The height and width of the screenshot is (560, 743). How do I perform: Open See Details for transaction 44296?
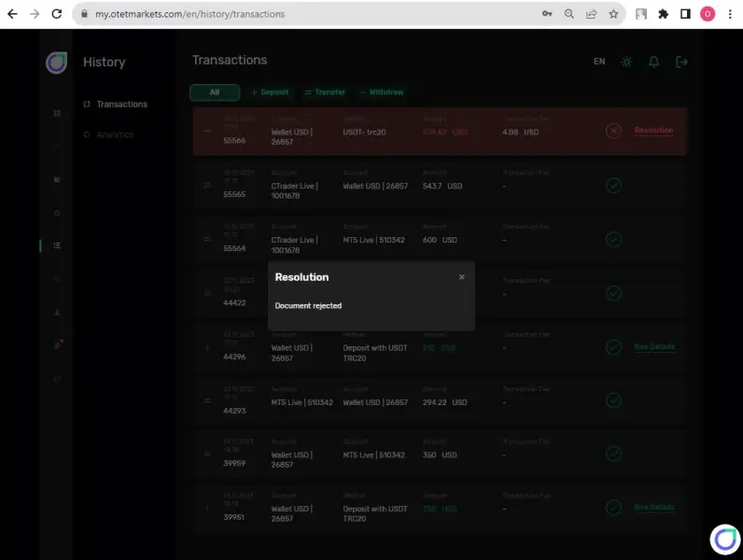(x=654, y=347)
